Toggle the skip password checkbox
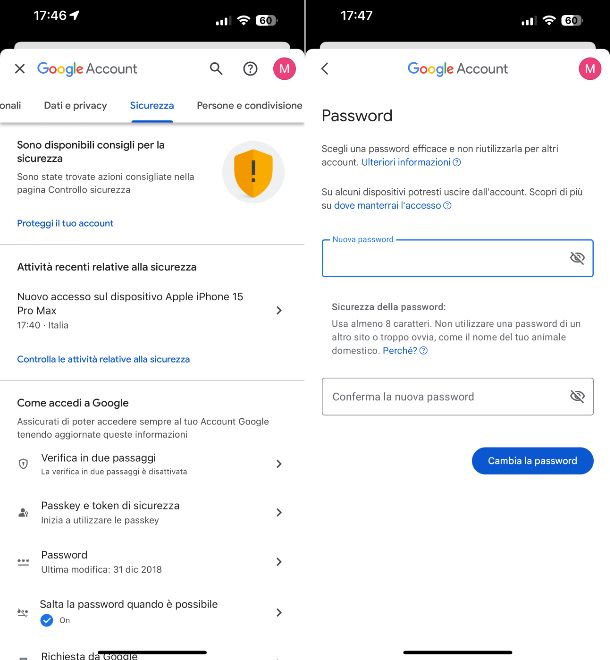The width and height of the screenshot is (610, 660). (46, 620)
